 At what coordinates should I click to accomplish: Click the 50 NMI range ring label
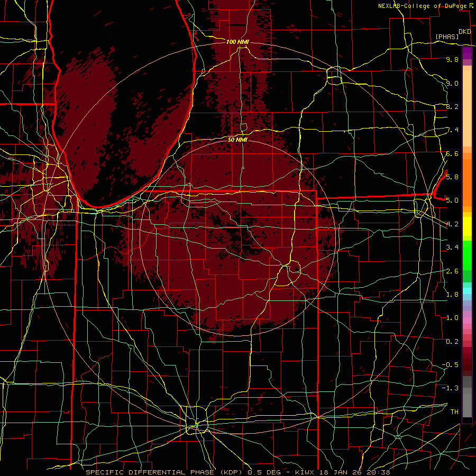point(237,140)
